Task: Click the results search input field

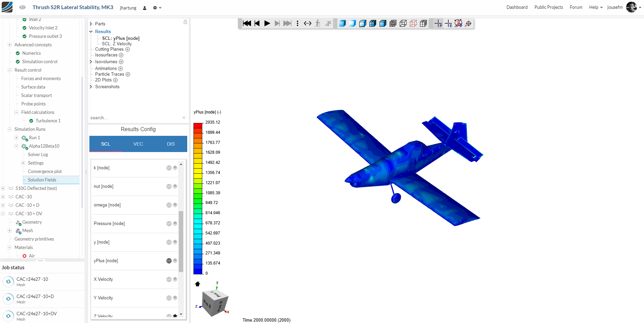Action: coord(135,118)
